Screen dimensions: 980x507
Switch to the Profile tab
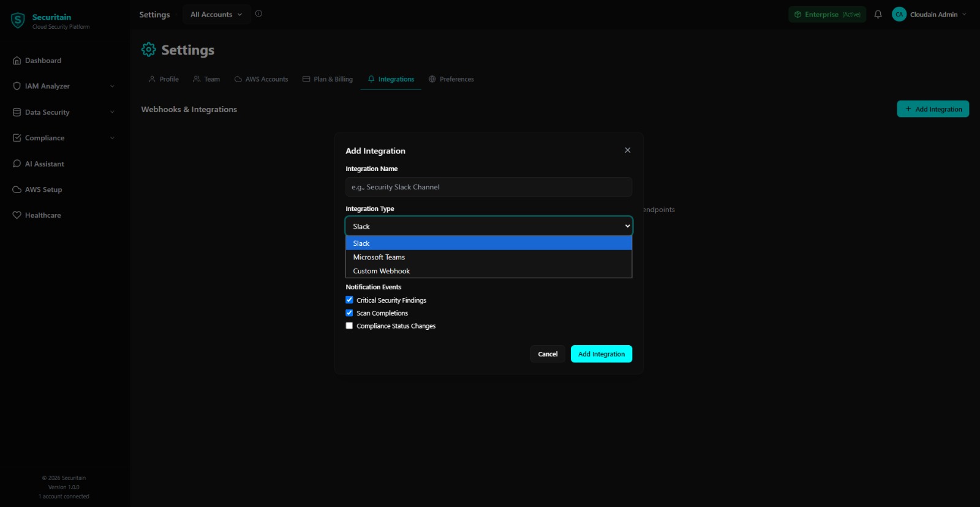[164, 79]
